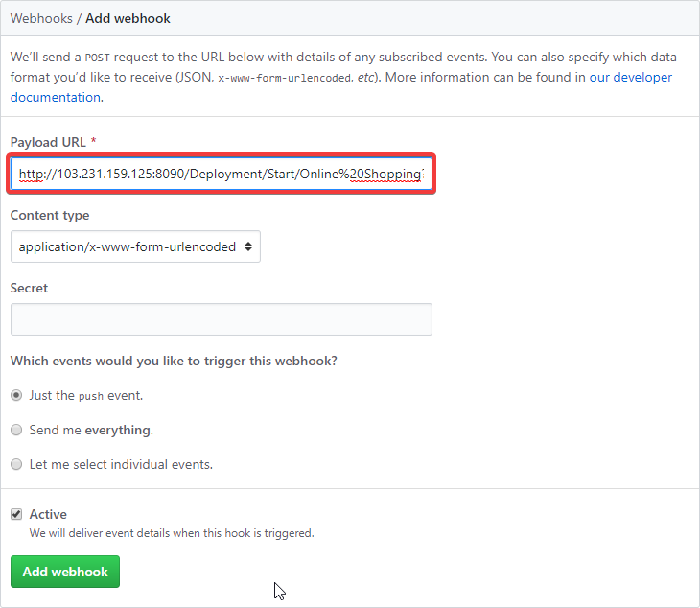Click the 'Payload URL' field label

coord(48,142)
